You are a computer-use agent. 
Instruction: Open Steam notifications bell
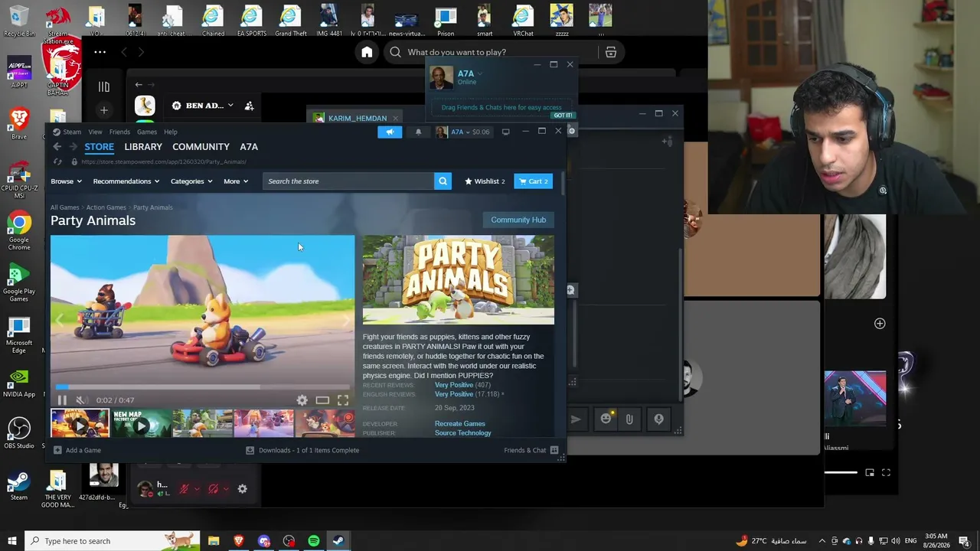(418, 132)
